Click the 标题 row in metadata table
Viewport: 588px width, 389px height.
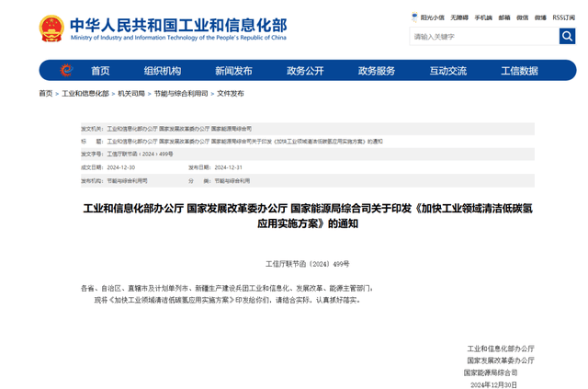308,142
